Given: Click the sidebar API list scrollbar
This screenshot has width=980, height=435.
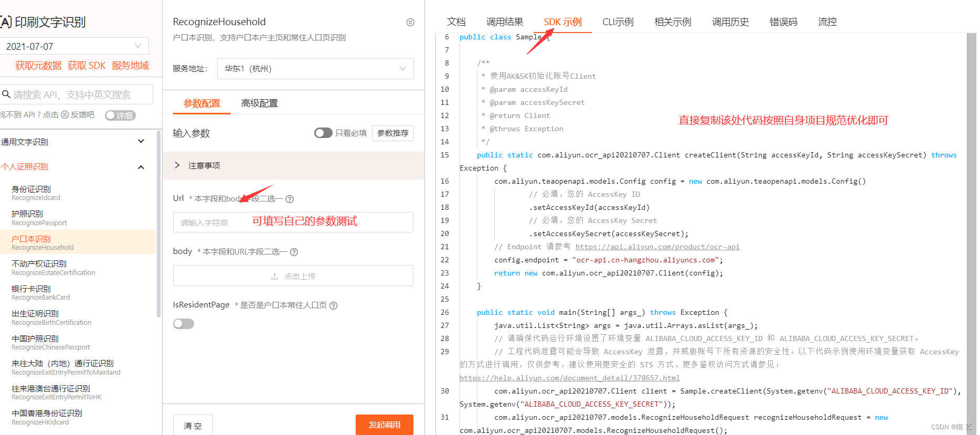Looking at the screenshot, I should click(x=158, y=224).
